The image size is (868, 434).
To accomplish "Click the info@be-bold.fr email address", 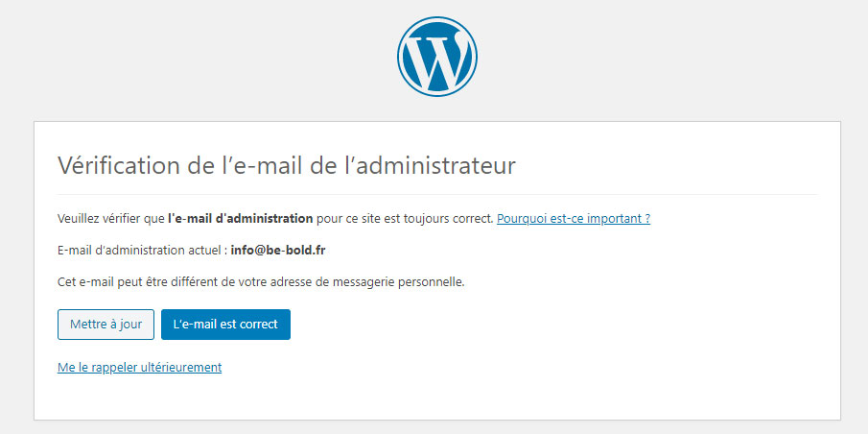I will point(278,250).
